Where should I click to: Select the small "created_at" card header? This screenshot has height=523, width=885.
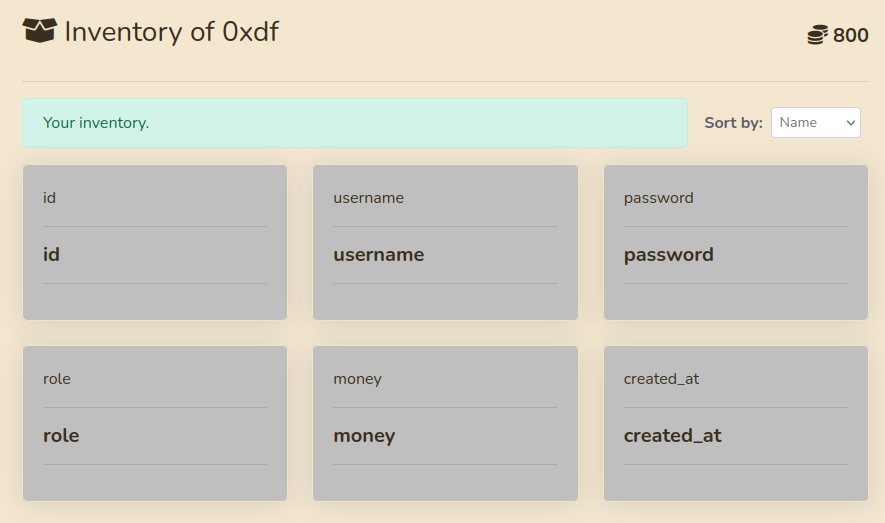tap(661, 379)
